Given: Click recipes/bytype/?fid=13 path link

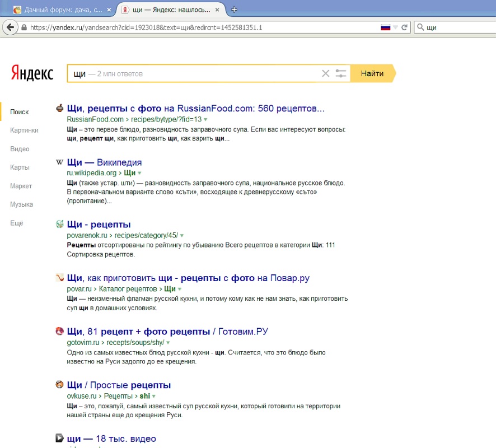Looking at the screenshot, I should [166, 119].
